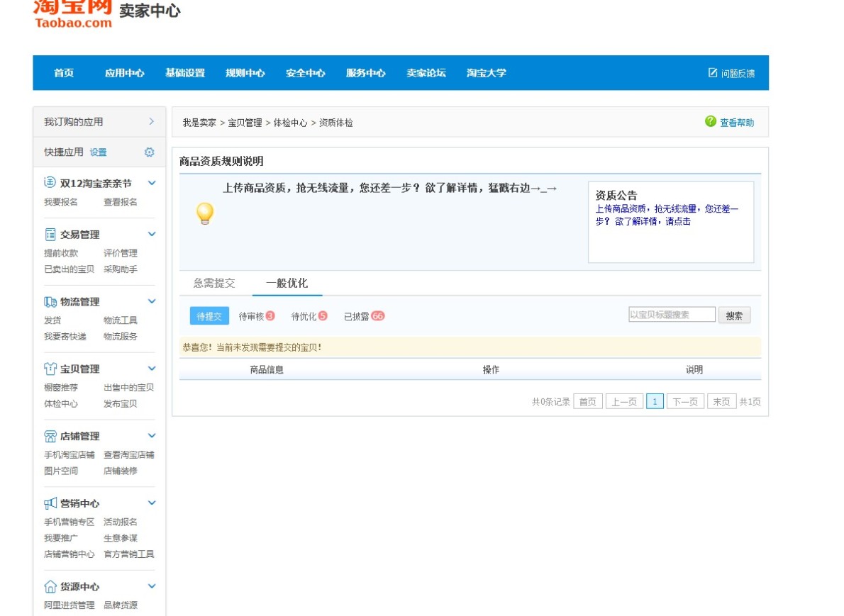Collapse the 物流管理 section chevron
844x616 pixels.
point(152,301)
